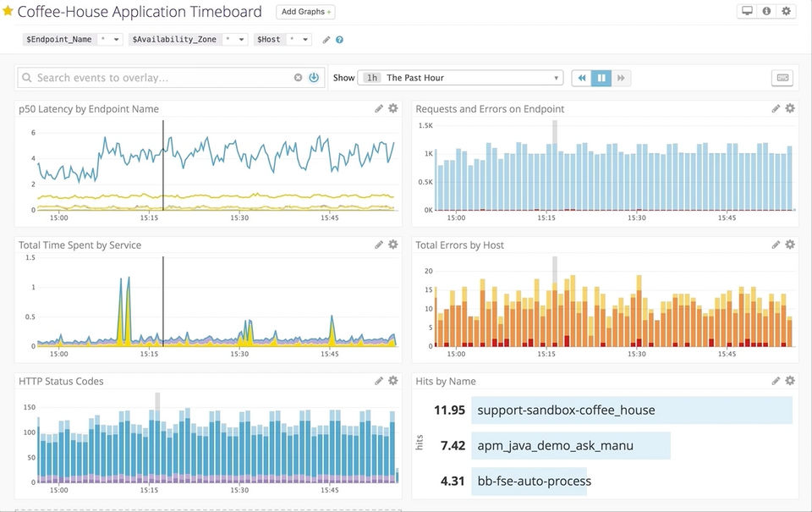Image resolution: width=812 pixels, height=512 pixels.
Task: Click the dashboard info icon
Action: [766, 12]
